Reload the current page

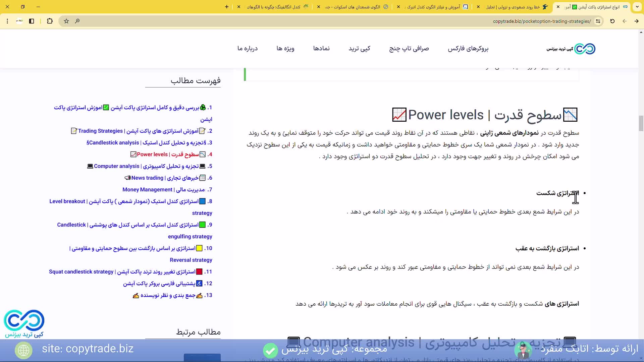point(612,21)
